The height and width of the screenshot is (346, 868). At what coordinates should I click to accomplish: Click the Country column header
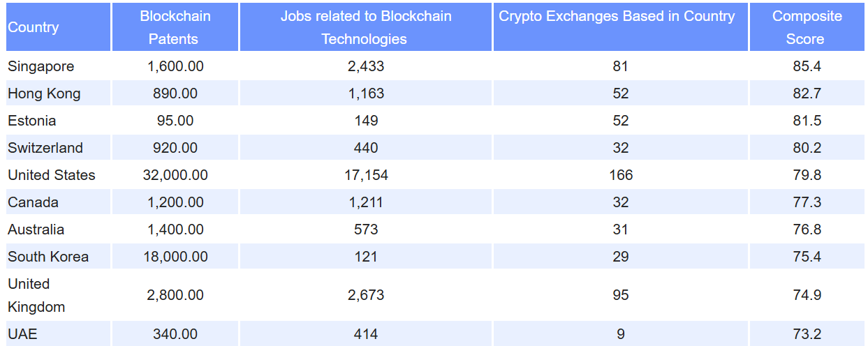pyautogui.click(x=34, y=27)
